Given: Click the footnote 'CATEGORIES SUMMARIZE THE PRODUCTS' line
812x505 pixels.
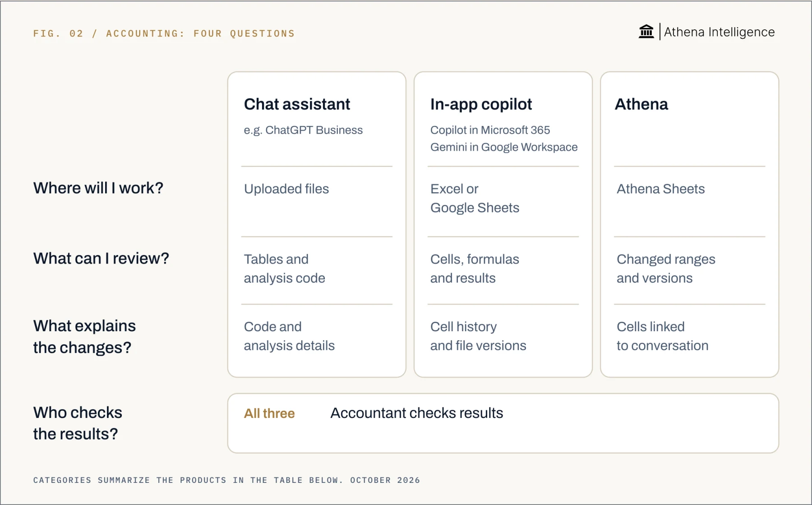Looking at the screenshot, I should (226, 480).
